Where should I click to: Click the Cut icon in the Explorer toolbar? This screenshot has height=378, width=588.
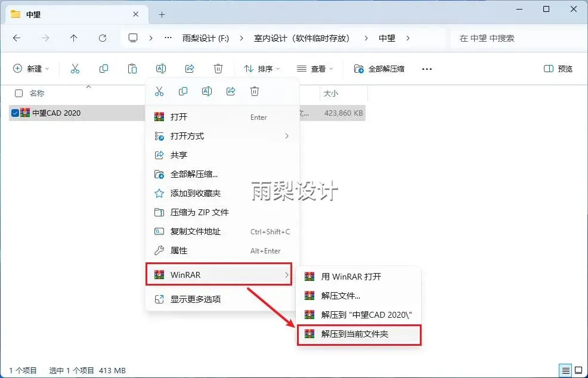[75, 69]
